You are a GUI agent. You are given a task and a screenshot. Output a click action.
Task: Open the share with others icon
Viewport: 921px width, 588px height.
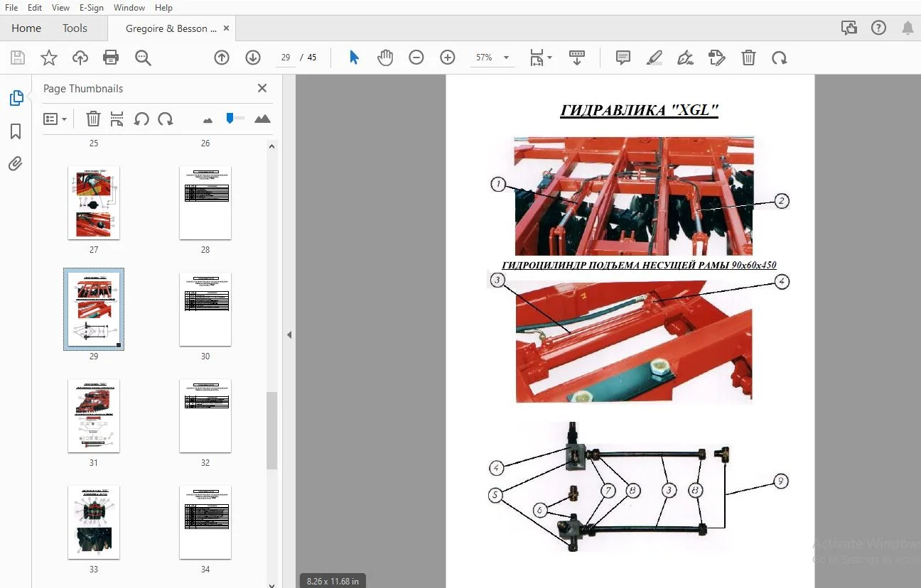(x=849, y=28)
